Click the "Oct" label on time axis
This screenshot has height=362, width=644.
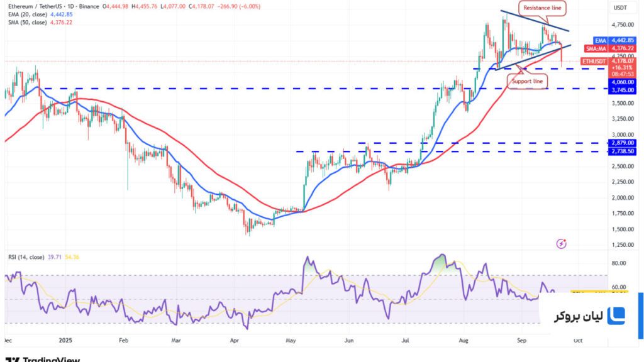(x=578, y=341)
